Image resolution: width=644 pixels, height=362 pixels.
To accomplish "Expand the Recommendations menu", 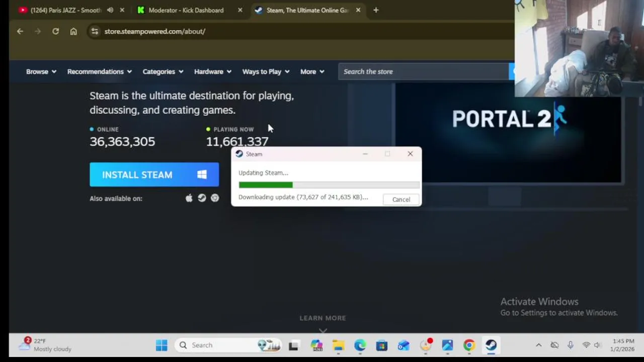I will tap(100, 71).
